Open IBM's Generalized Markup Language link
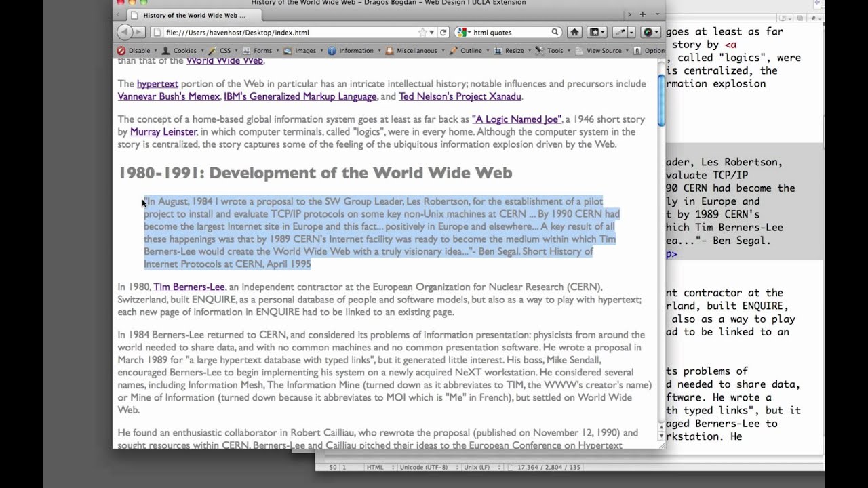 300,96
